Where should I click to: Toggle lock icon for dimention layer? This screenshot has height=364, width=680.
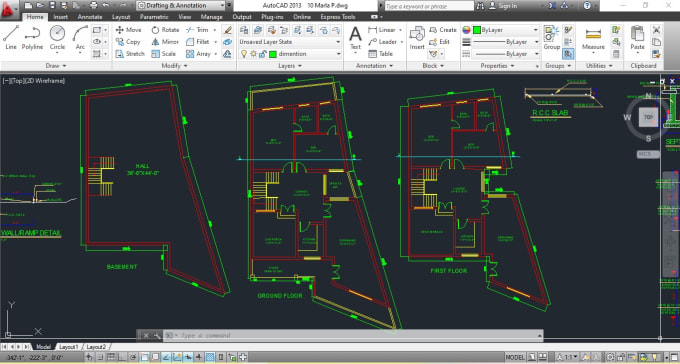click(x=263, y=54)
